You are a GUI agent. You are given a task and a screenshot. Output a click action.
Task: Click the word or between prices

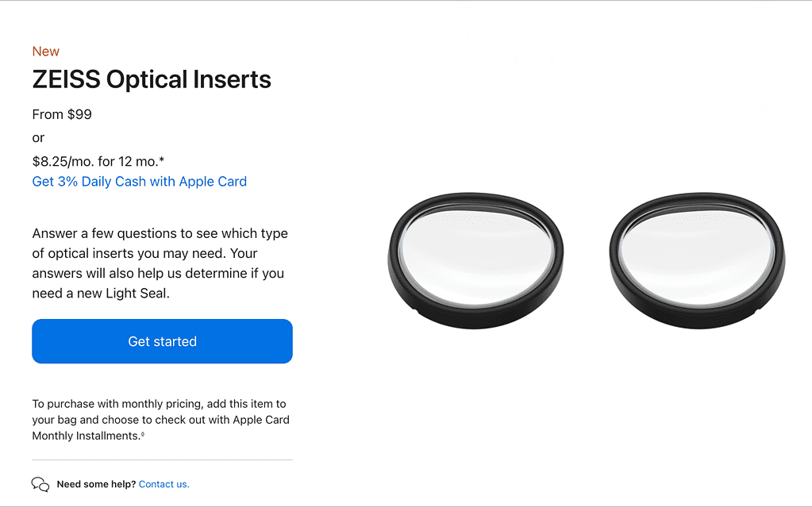[38, 138]
